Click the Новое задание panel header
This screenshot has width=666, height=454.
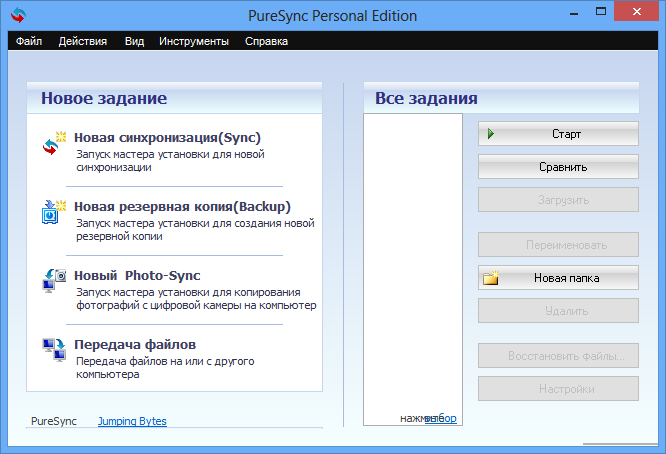[x=175, y=98]
